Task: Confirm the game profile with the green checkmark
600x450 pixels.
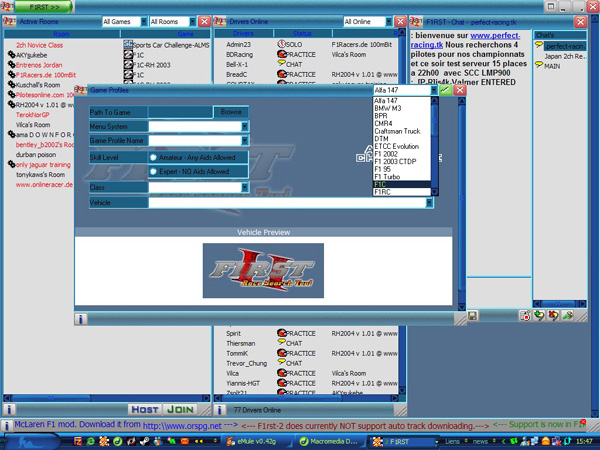Action: [x=445, y=90]
